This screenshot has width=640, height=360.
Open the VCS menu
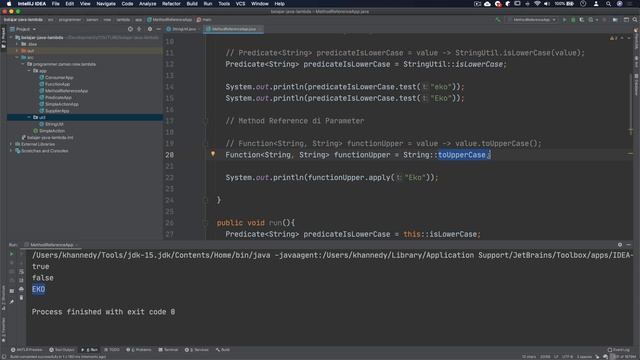point(240,4)
